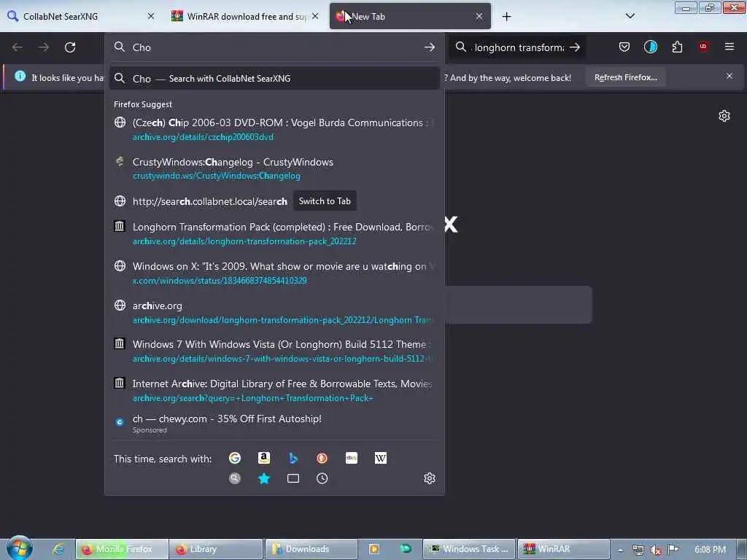747x560 pixels.
Task: Switch to the WinRAR download tab
Action: [x=247, y=17]
